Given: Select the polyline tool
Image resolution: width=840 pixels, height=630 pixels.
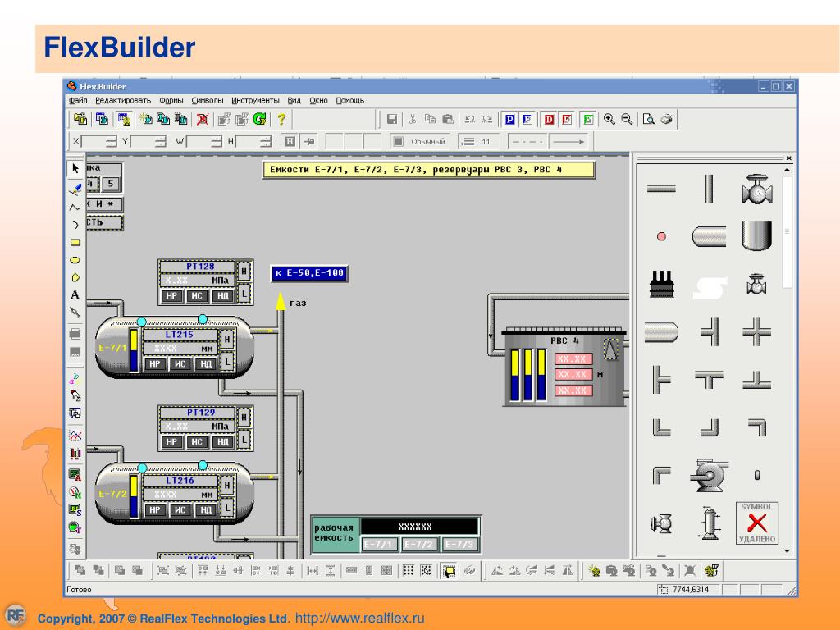Looking at the screenshot, I should [75, 207].
